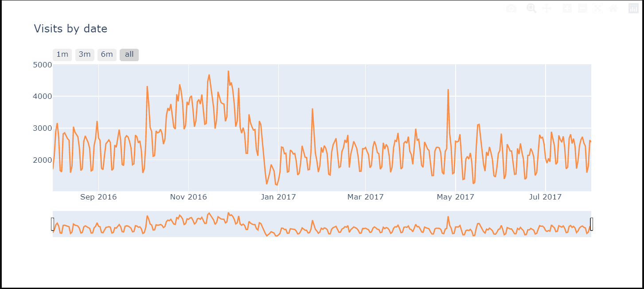
Task: Reset axes with the home icon
Action: coord(613,8)
